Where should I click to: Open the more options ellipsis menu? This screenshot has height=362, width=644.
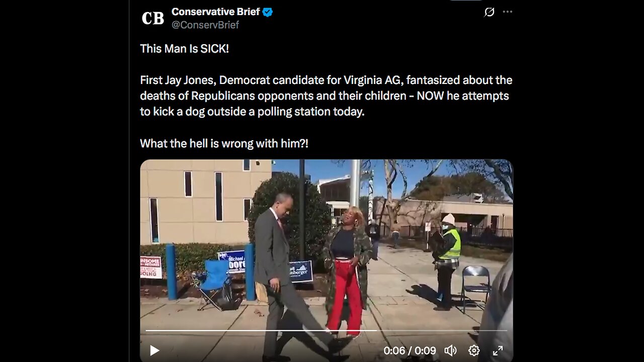click(507, 12)
